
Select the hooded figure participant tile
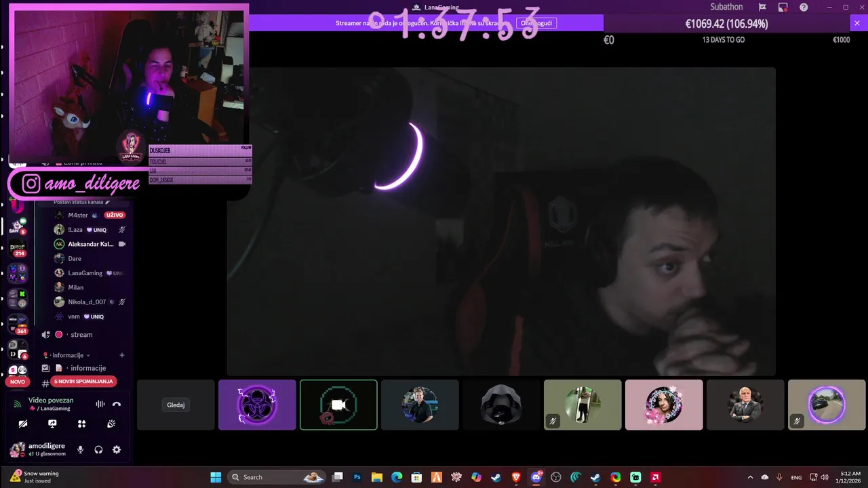(x=501, y=405)
